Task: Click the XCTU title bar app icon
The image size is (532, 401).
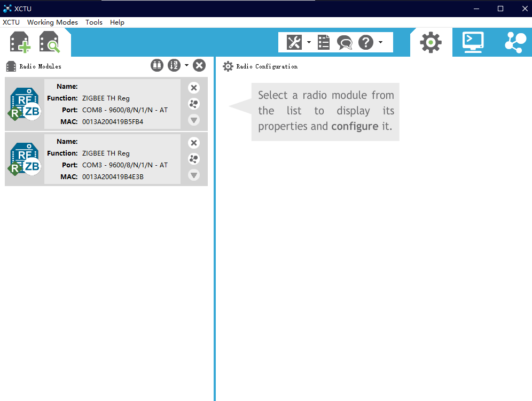Action: pos(7,9)
